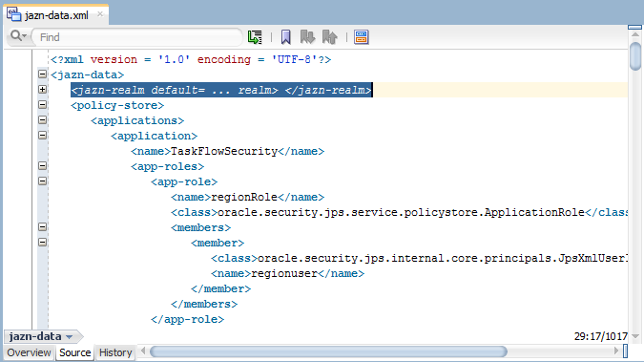Viewport: 644px width, 362px height.
Task: Click the JpsXmlUser class line
Action: point(420,258)
